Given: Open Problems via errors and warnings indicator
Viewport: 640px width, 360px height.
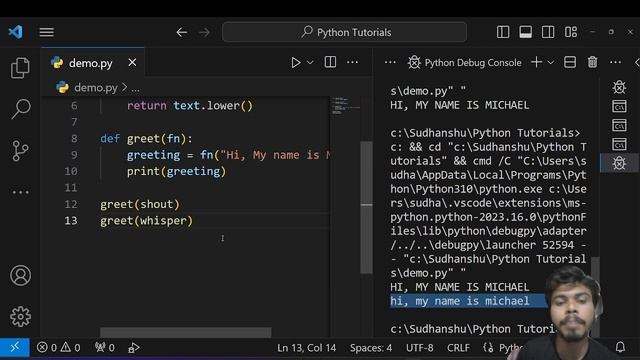Looking at the screenshot, I should pyautogui.click(x=58, y=348).
